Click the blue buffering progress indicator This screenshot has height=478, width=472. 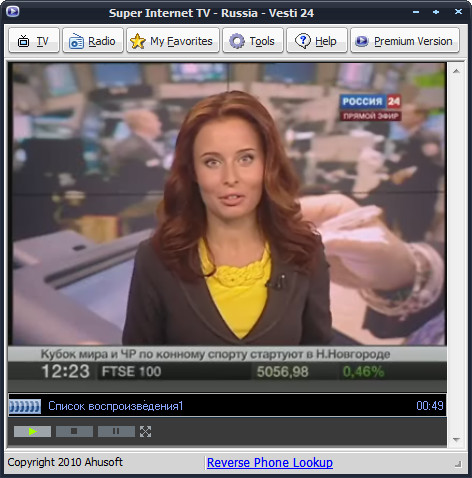(25, 406)
